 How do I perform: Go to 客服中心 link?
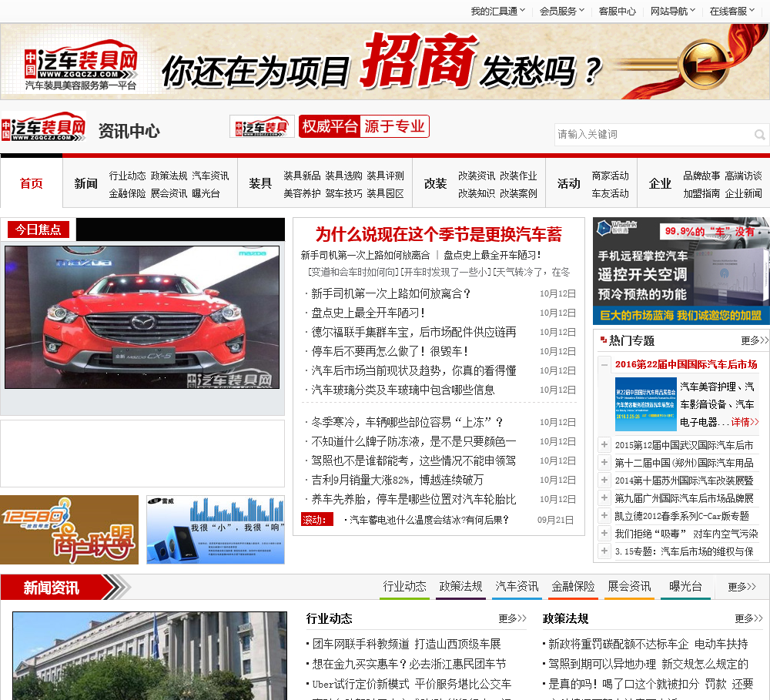[618, 11]
